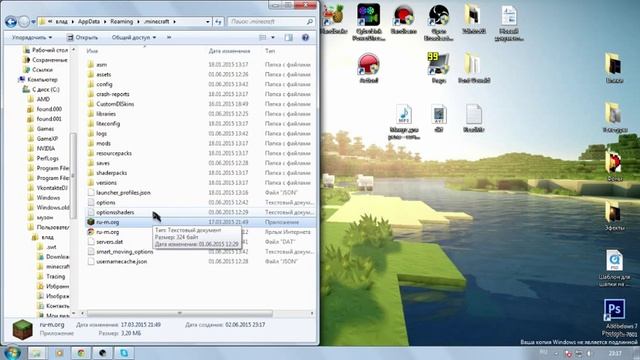Expand the arrow after the .minecraft breadcrumb
Viewport: 640px width, 360px height.
(174, 22)
